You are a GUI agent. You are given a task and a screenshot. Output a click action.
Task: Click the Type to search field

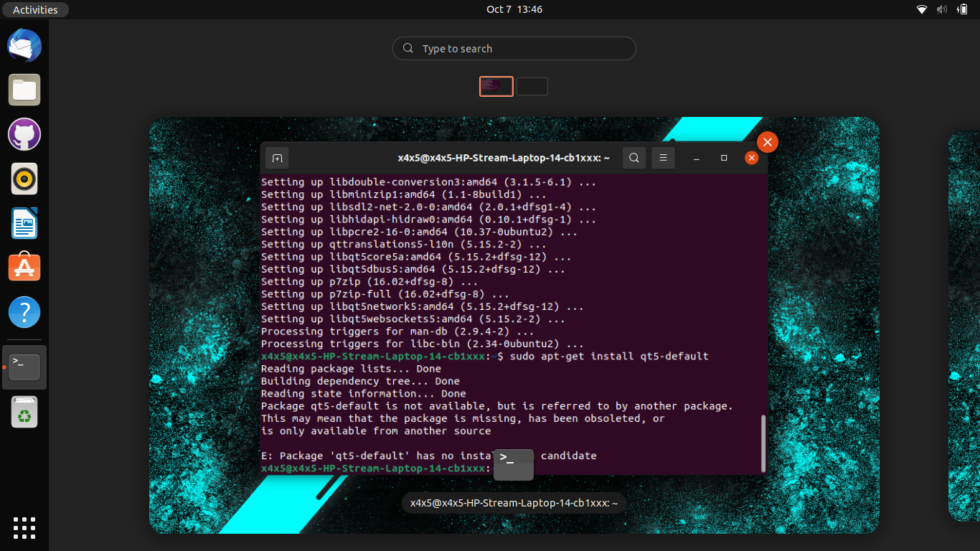coord(514,48)
